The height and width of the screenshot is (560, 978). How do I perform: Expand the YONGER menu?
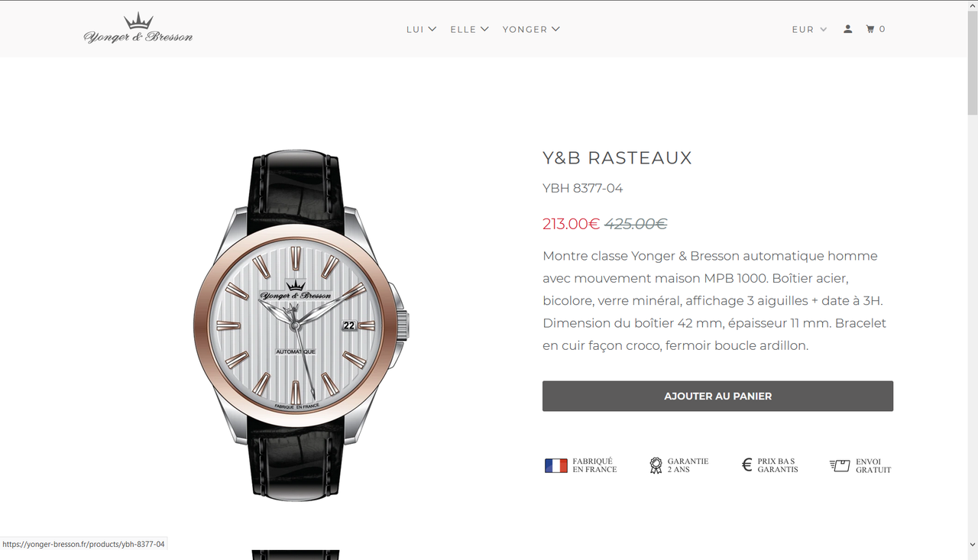tap(532, 29)
